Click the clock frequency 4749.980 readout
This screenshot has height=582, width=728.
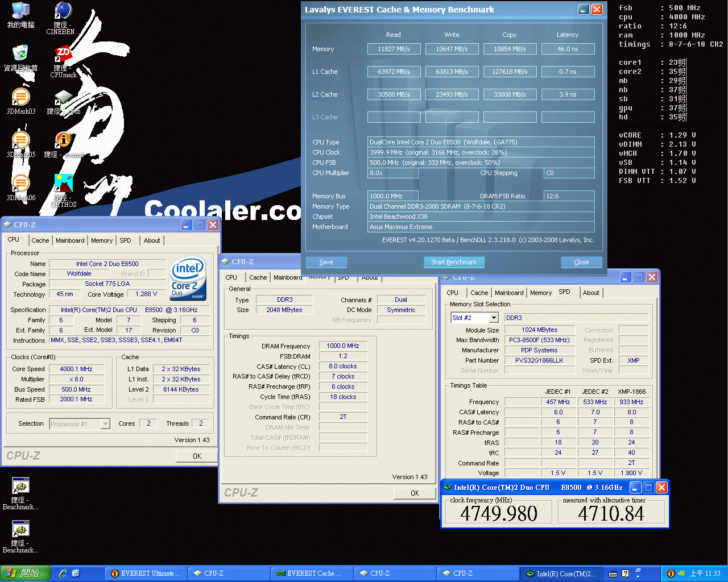(x=499, y=514)
